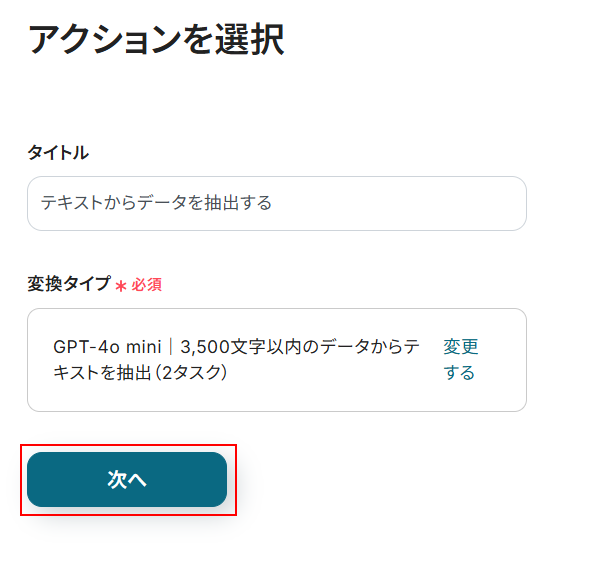Click the GPT-4o mini model name
Screen dimensions: 608x563
(x=107, y=347)
